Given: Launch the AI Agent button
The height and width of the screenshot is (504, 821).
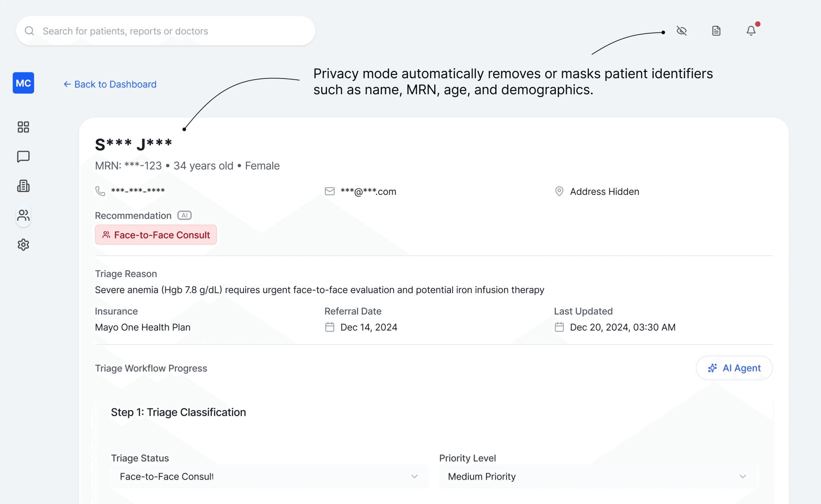Looking at the screenshot, I should 734,368.
